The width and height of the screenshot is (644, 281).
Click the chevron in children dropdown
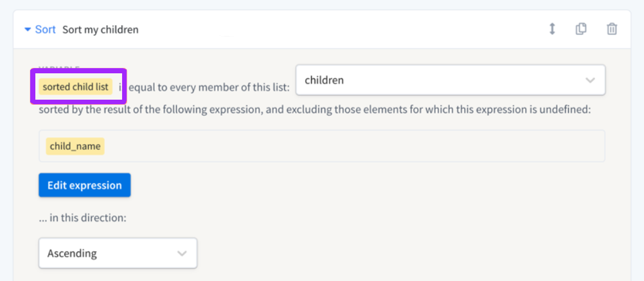[x=590, y=80]
